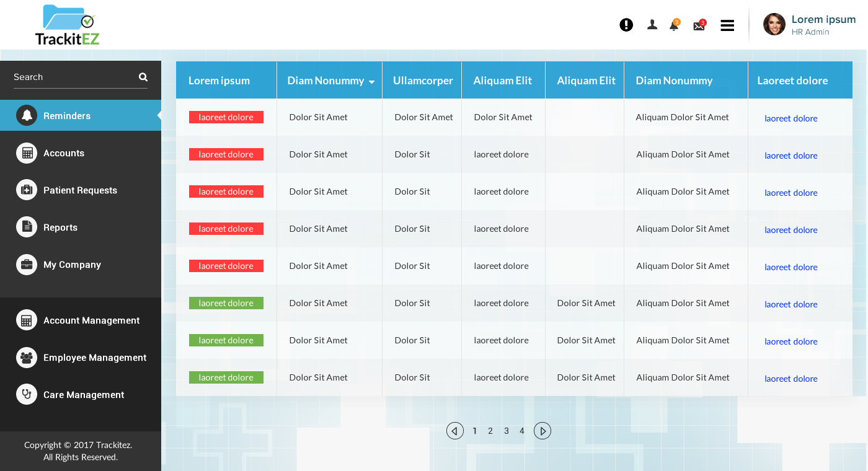Go to the previous page arrow

pos(455,431)
